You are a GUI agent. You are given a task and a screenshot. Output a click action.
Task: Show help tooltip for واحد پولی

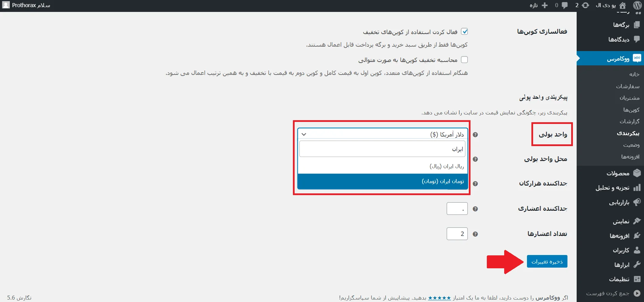[475, 135]
